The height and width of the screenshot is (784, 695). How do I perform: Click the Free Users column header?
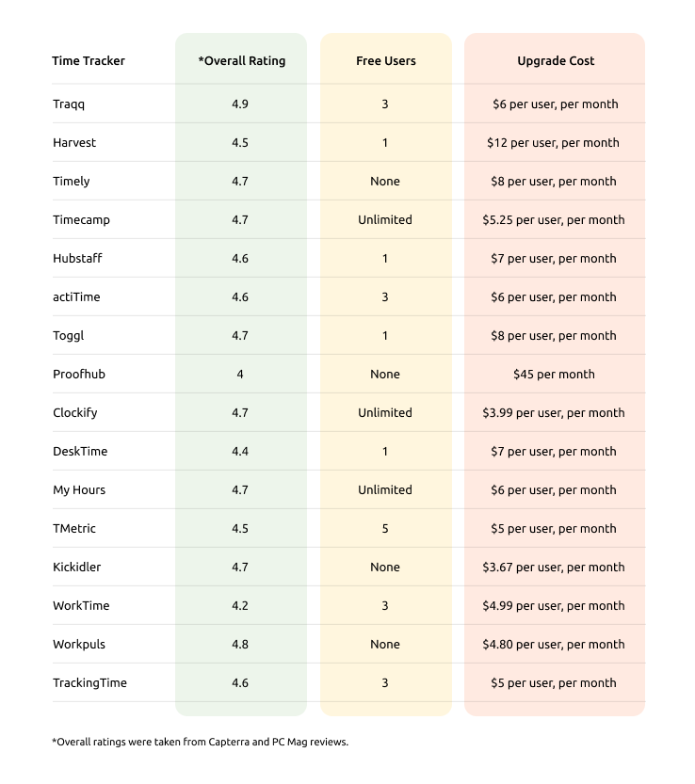[386, 60]
